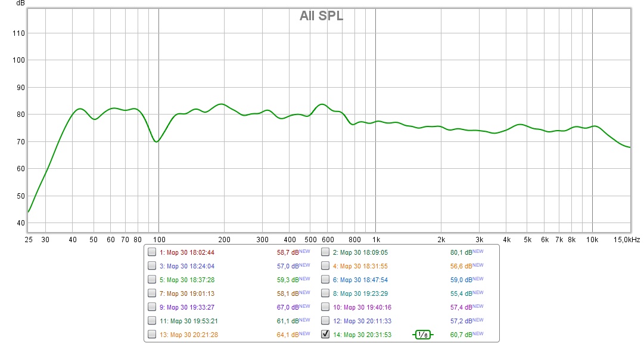The width and height of the screenshot is (644, 343).
Task: Turn on measurement 4 trace
Action: pyautogui.click(x=325, y=266)
